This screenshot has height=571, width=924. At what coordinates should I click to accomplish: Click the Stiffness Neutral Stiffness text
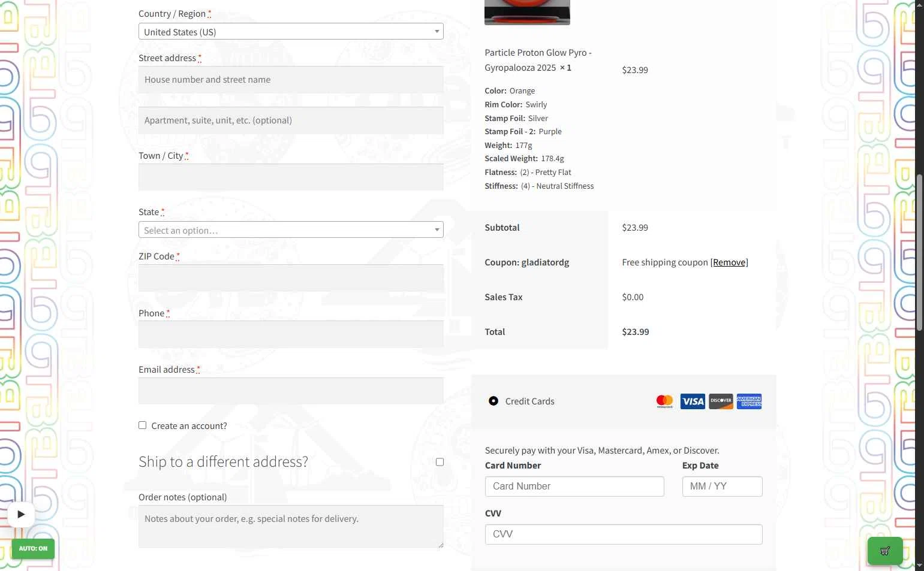pos(539,186)
